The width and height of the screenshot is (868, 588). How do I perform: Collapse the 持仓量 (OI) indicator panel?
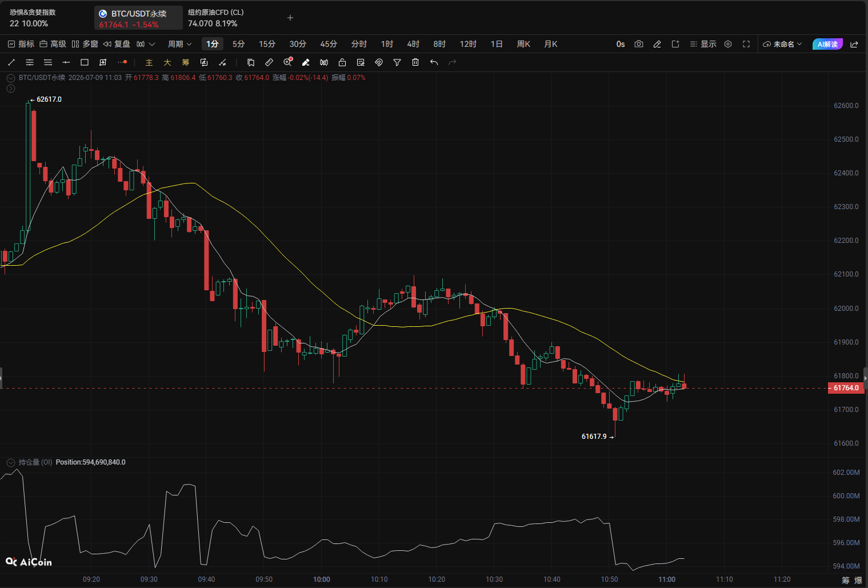point(11,462)
